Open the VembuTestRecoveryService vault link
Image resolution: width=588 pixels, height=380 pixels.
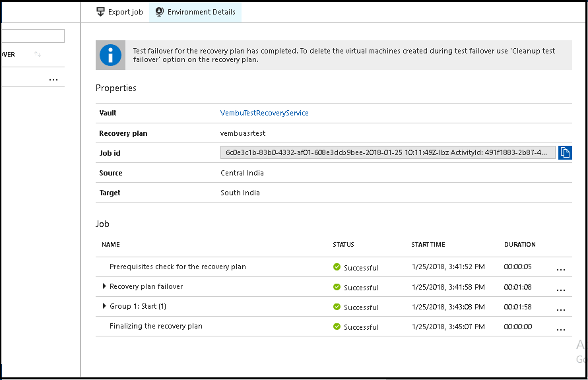264,113
